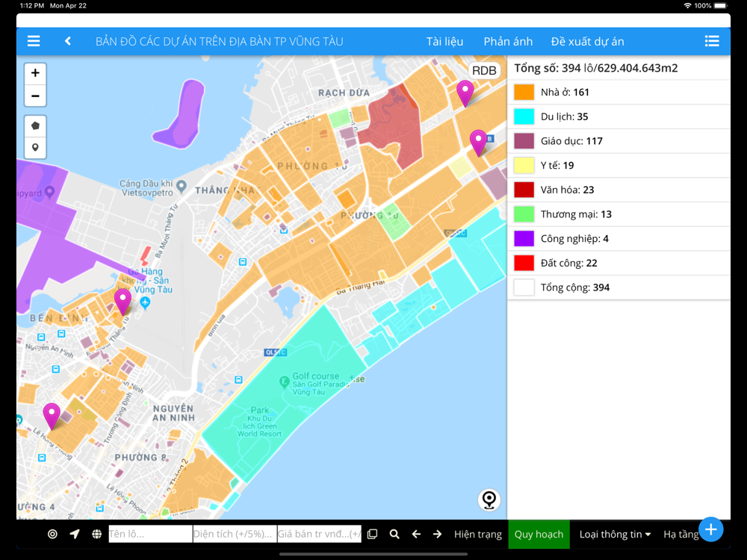
Task: Click the 1:12 PM clock in the status bar
Action: (32, 6)
